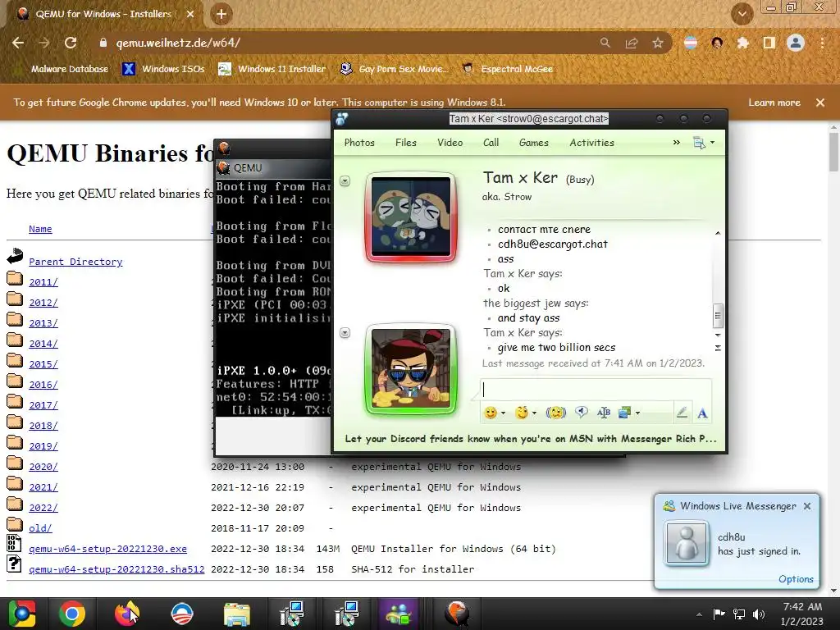Open Activities in the Messenger toolbar

(x=592, y=143)
